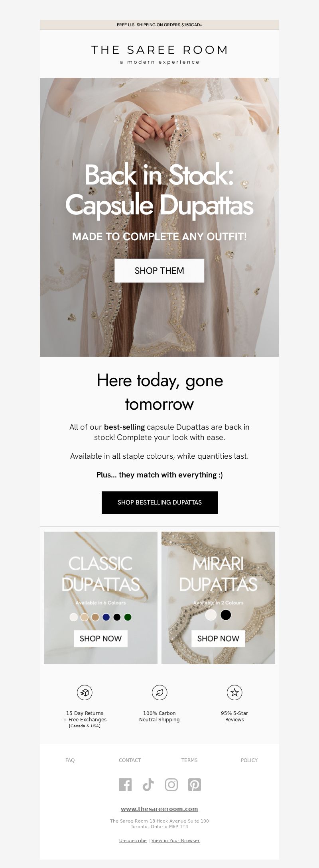Open the TERMS footer link
Image resolution: width=319 pixels, height=868 pixels.
(189, 760)
